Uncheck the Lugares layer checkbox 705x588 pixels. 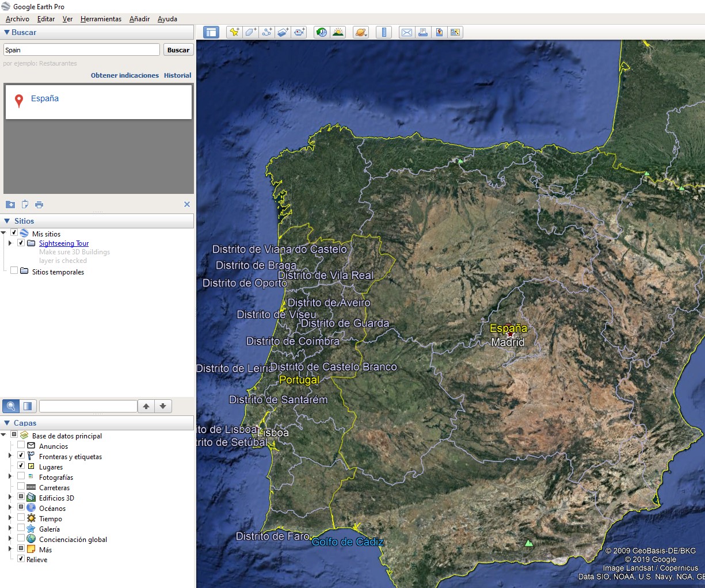(x=21, y=466)
